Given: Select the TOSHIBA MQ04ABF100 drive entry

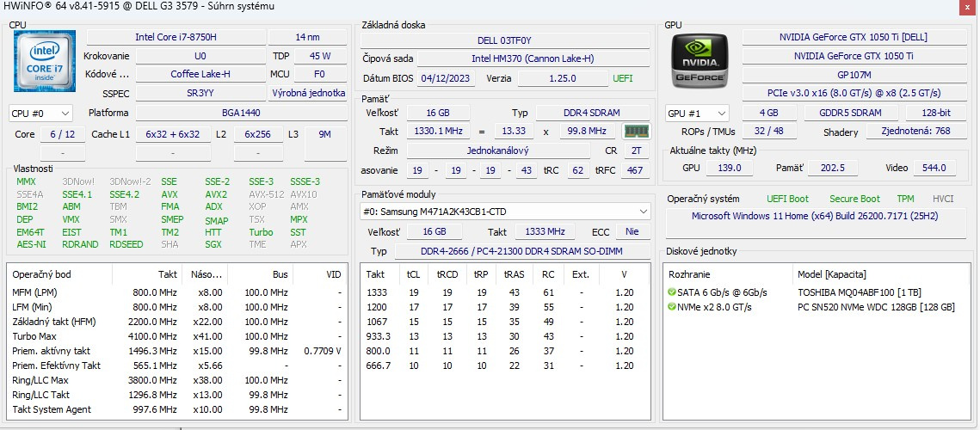Looking at the screenshot, I should tap(852, 292).
